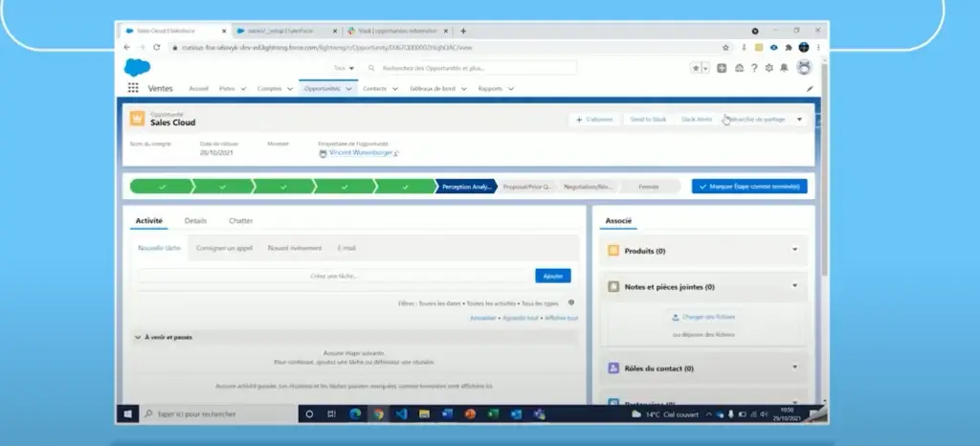The height and width of the screenshot is (446, 980).
Task: Click Marquer Étape comme terminé(e) button
Action: pyautogui.click(x=749, y=186)
